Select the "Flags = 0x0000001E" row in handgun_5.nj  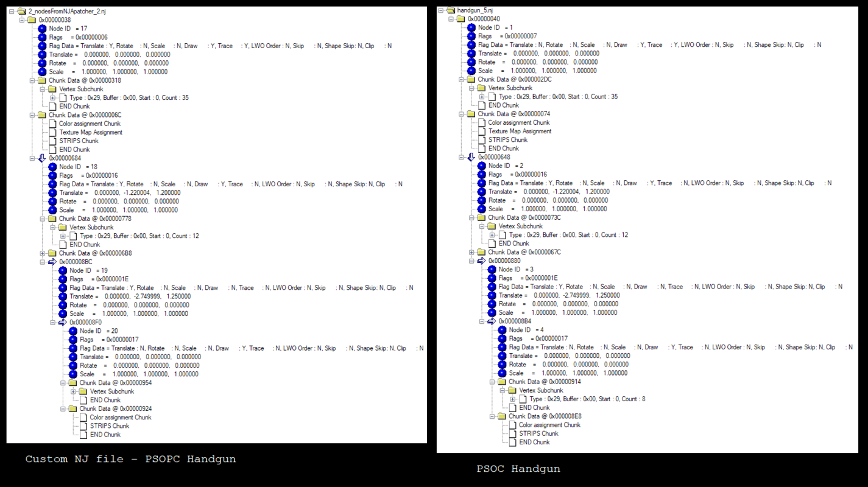pos(528,278)
